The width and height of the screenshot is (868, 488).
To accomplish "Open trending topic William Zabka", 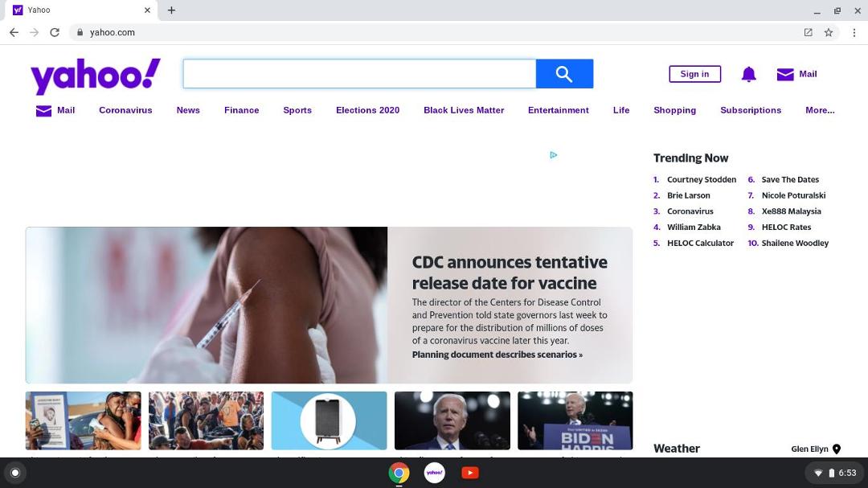I will point(694,227).
